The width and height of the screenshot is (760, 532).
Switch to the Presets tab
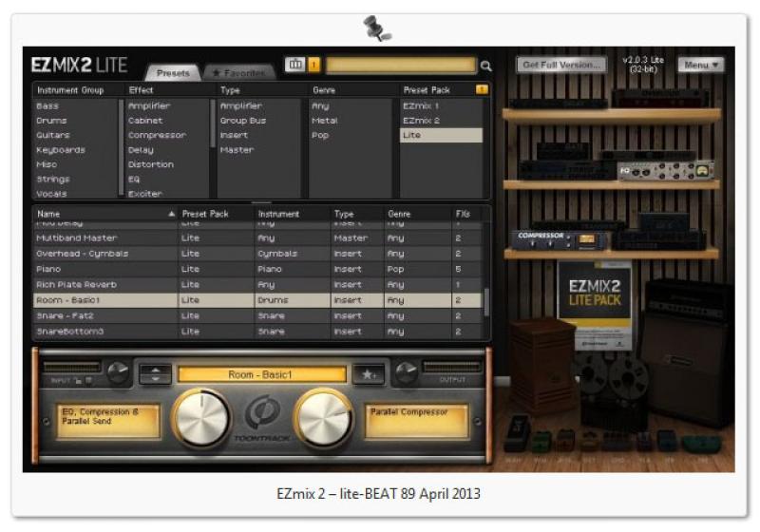pos(173,73)
